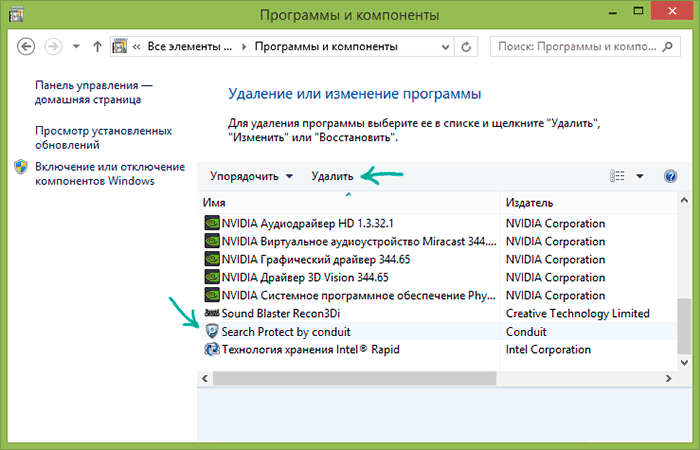
Task: Open the view options dropdown arrow
Action: 640,176
